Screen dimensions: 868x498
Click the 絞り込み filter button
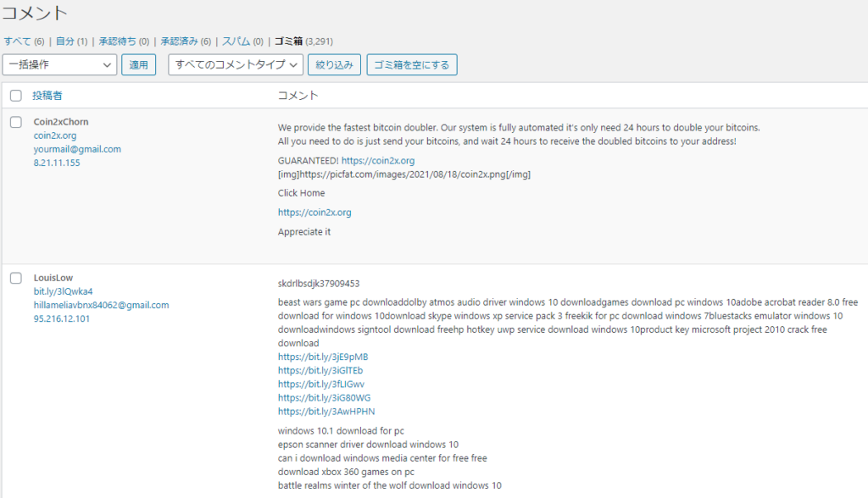pos(334,64)
